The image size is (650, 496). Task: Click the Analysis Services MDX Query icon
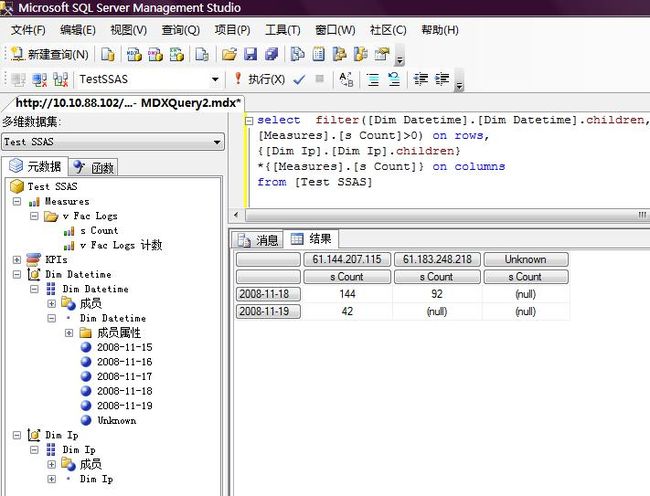click(x=134, y=54)
